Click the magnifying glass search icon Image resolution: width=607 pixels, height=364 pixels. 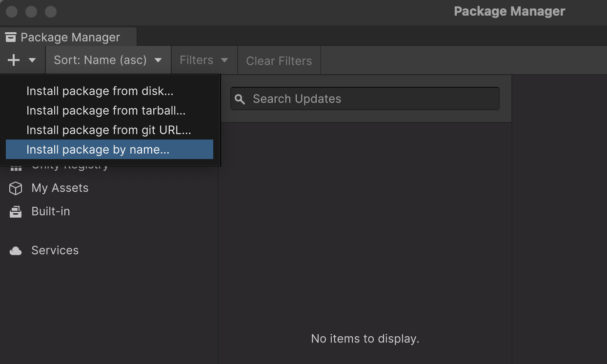coord(240,99)
